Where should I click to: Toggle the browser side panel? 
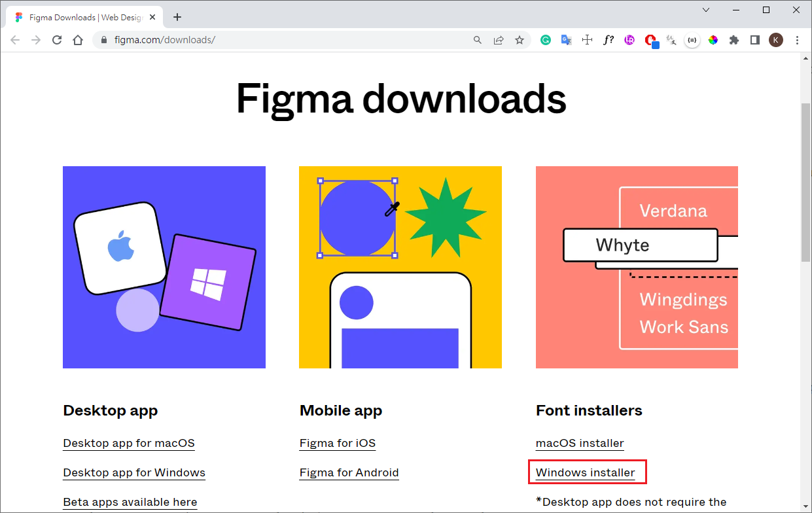pos(755,40)
